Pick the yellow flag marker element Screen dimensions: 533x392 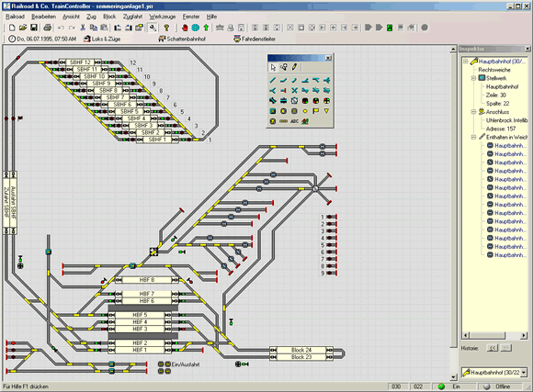(x=316, y=111)
